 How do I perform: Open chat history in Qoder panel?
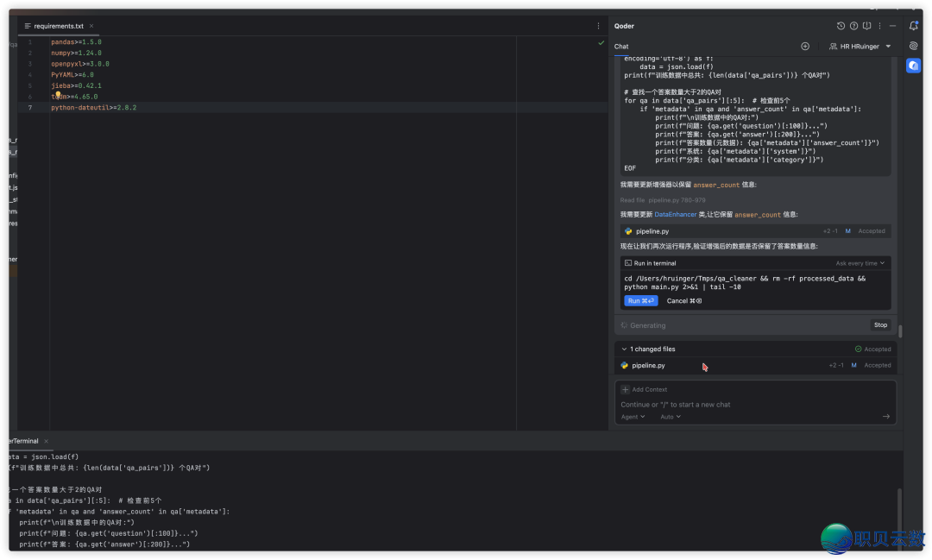point(841,26)
